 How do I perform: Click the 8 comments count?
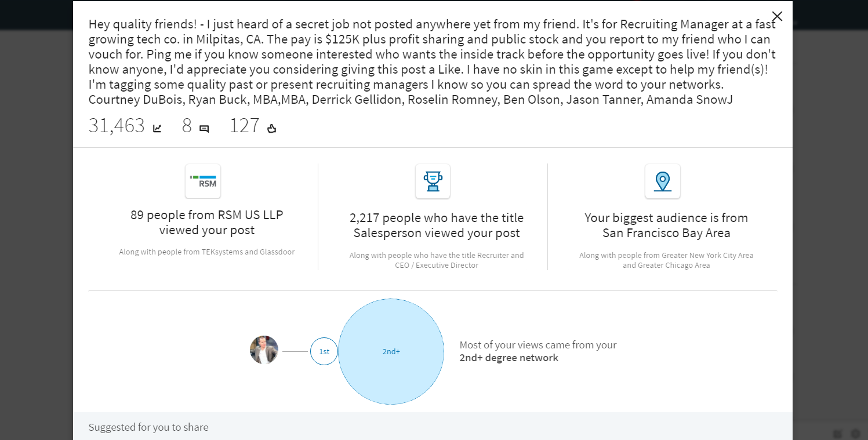(x=187, y=126)
